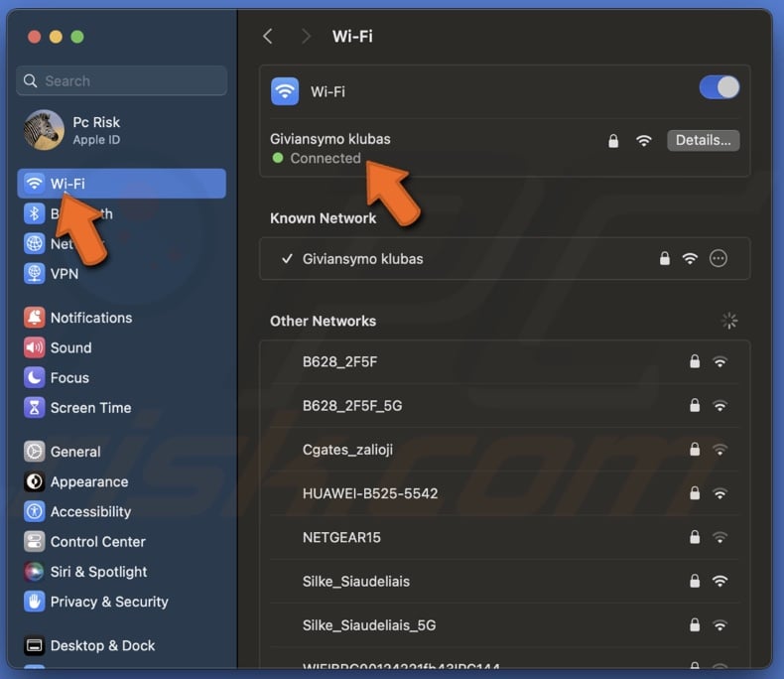The image size is (784, 679).
Task: Click the VPN icon in the sidebar
Action: [34, 274]
